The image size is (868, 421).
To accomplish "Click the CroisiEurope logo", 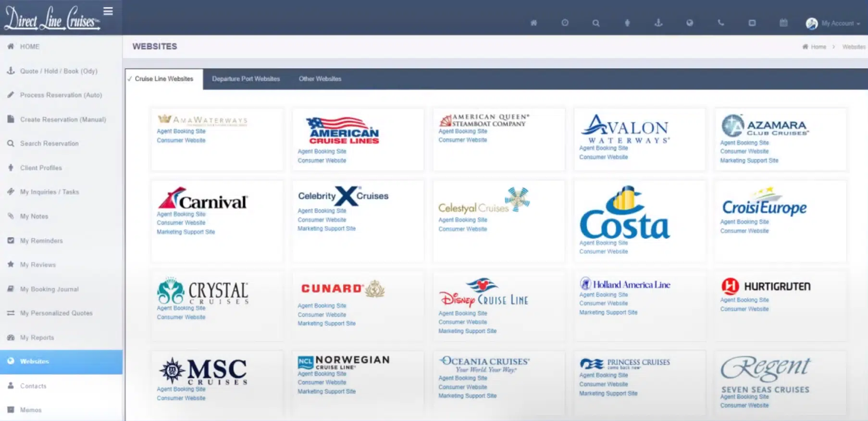I will tap(764, 202).
